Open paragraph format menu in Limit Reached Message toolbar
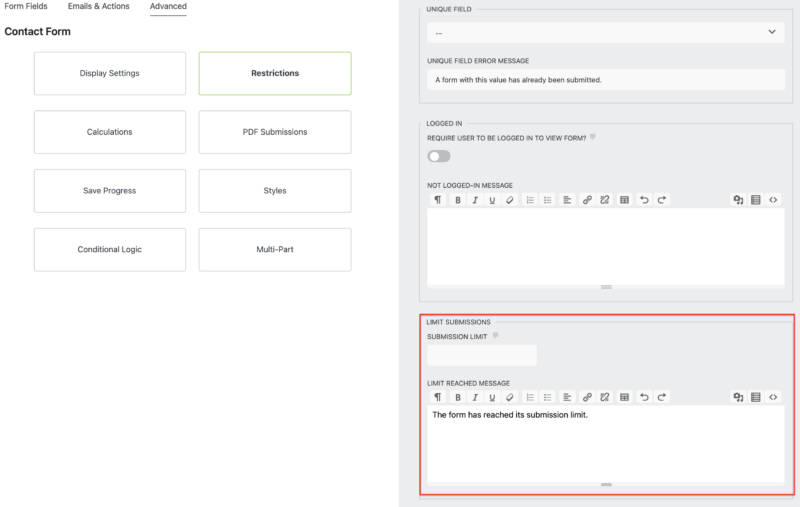The height and width of the screenshot is (507, 800). pos(437,397)
